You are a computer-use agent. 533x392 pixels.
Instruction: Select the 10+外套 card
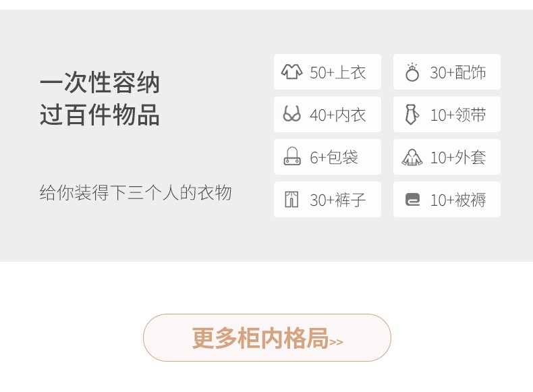[447, 157]
